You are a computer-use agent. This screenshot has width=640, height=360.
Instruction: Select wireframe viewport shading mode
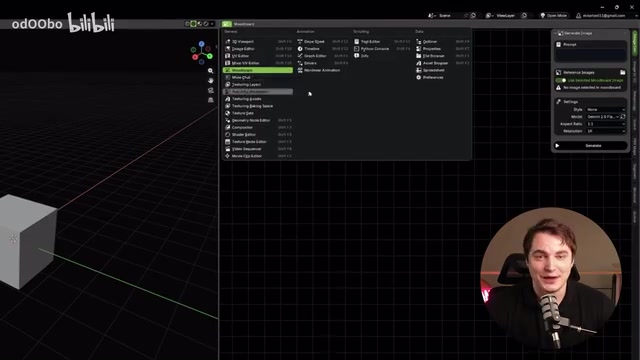click(x=187, y=24)
